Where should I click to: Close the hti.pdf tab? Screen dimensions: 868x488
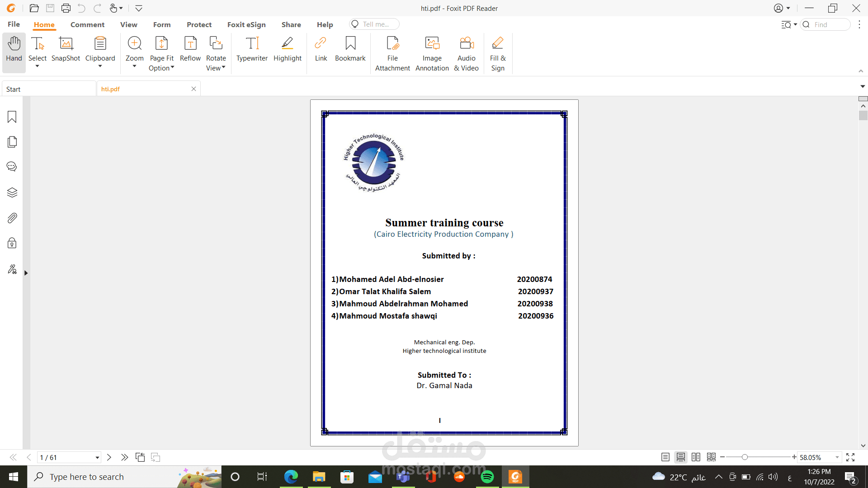(x=193, y=89)
